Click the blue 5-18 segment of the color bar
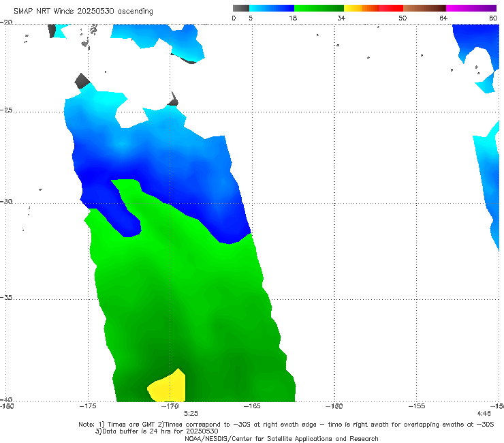This screenshot has height=443, width=504. click(272, 8)
